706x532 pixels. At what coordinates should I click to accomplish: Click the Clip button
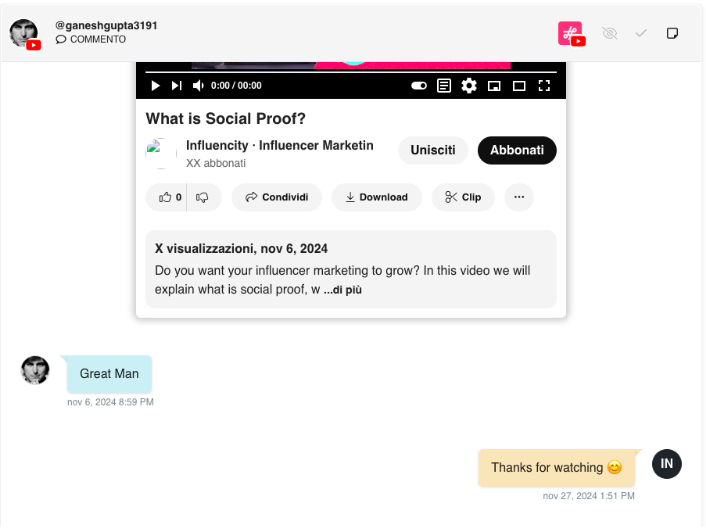coord(463,197)
